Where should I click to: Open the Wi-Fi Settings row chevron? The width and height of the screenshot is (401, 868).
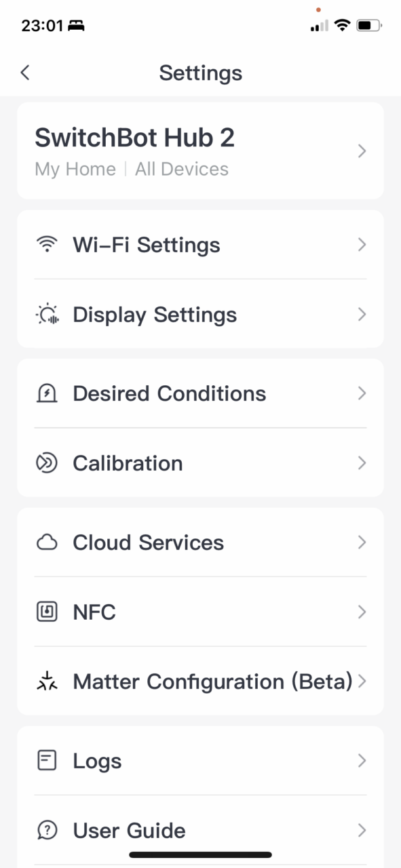pos(362,245)
